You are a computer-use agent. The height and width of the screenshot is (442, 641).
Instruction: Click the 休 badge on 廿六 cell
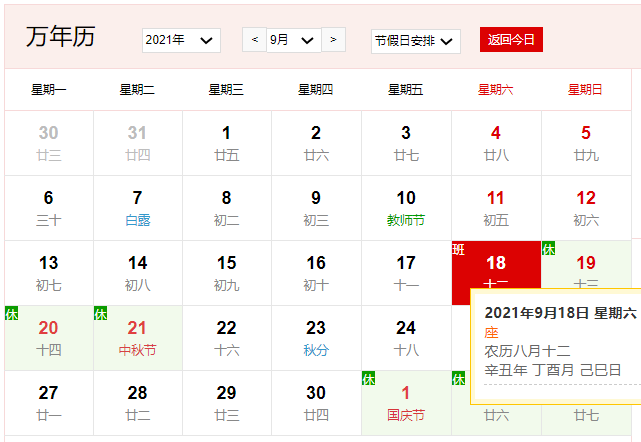click(x=459, y=378)
